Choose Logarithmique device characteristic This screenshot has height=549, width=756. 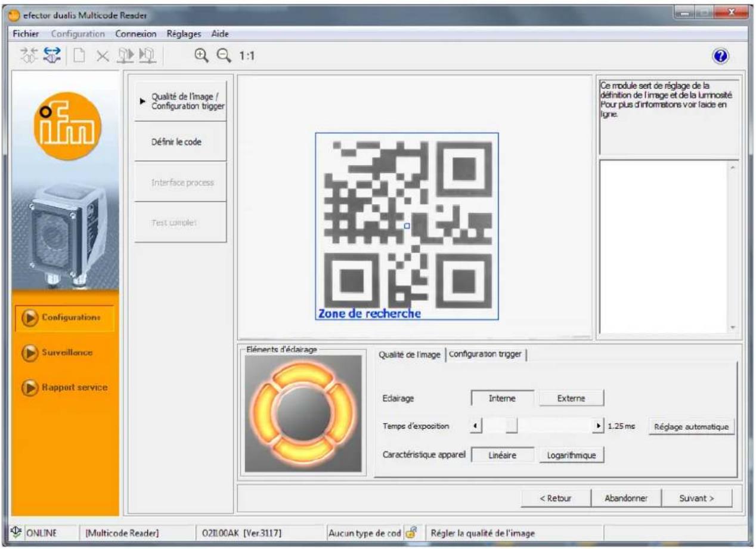point(571,455)
